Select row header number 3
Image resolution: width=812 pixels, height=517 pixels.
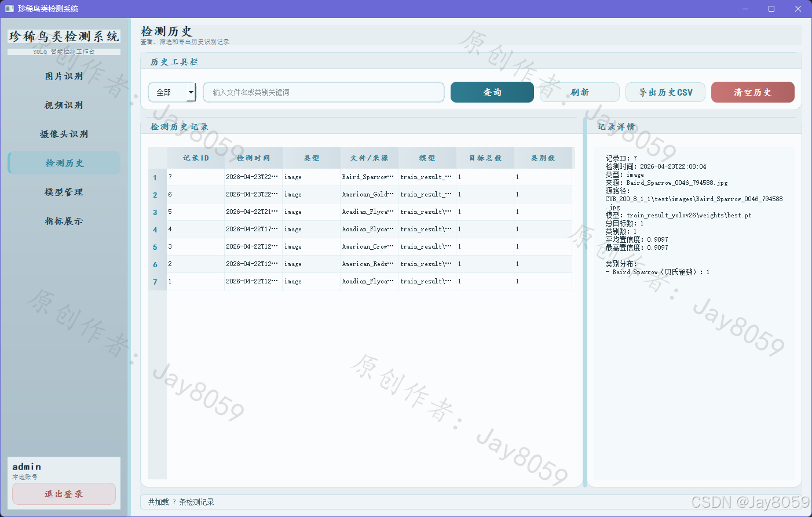pos(158,212)
